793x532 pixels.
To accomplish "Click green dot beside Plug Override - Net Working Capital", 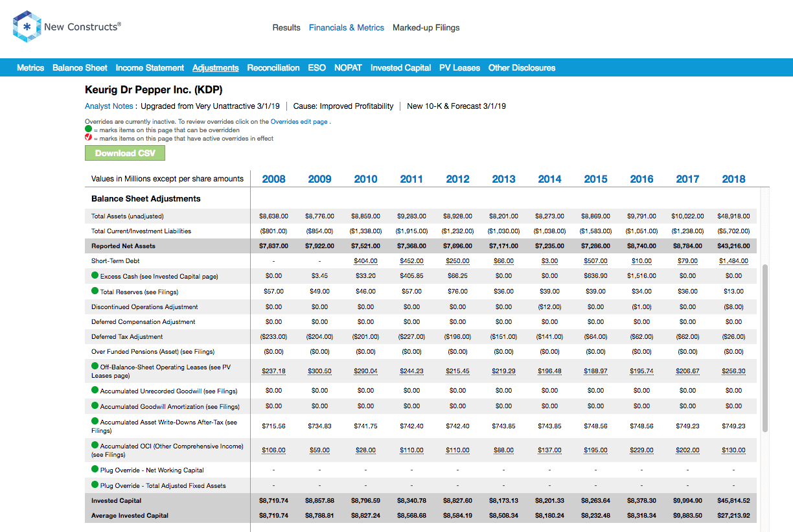I will pos(95,469).
